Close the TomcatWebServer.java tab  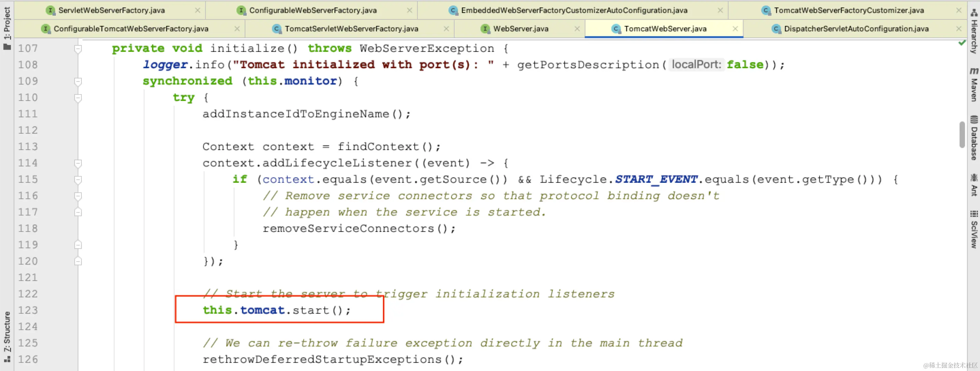click(735, 29)
